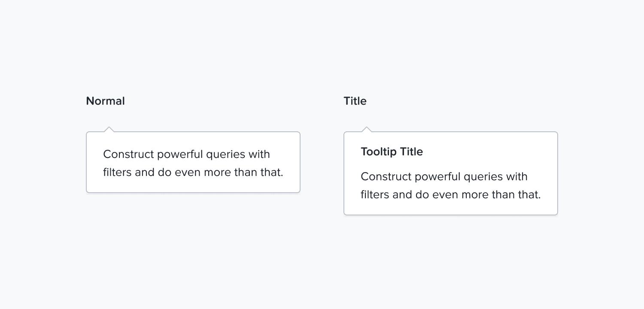Click the 'Title' section label
This screenshot has height=309, width=644.
(x=355, y=101)
